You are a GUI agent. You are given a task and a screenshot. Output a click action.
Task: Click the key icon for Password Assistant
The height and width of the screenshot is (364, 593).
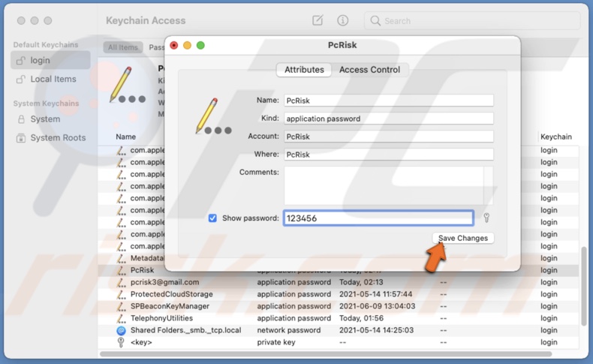pos(486,218)
